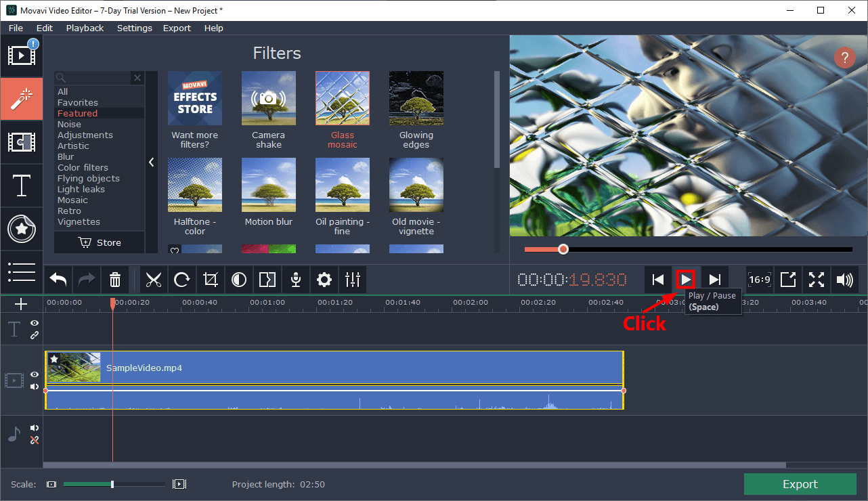Open Color Adjustments
This screenshot has height=501, width=868.
(238, 280)
